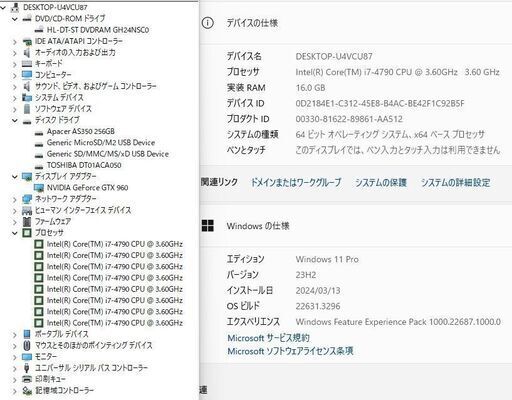Click the info icon beside デバイスの仕様
The image size is (512, 400).
(207, 23)
